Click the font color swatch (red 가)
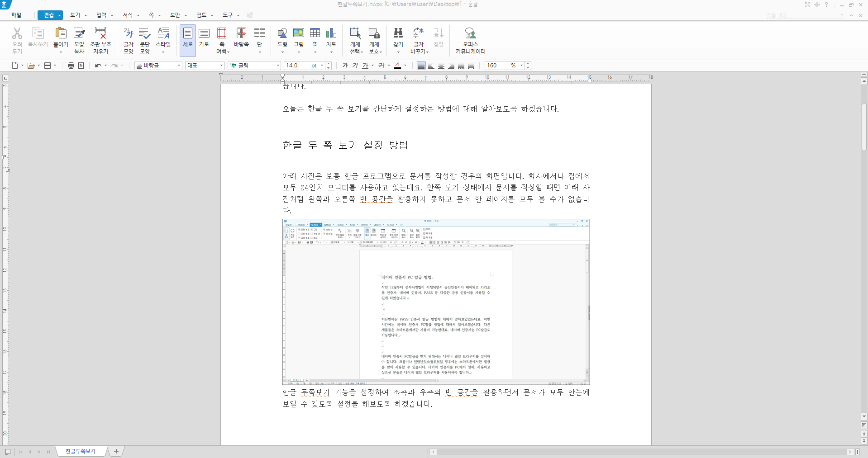The height and width of the screenshot is (458, 868). click(398, 66)
